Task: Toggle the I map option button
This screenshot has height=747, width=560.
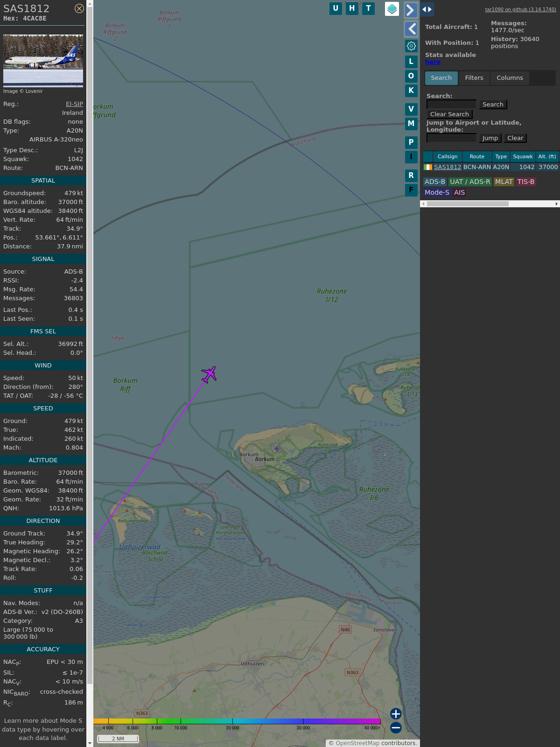Action: pos(411,157)
